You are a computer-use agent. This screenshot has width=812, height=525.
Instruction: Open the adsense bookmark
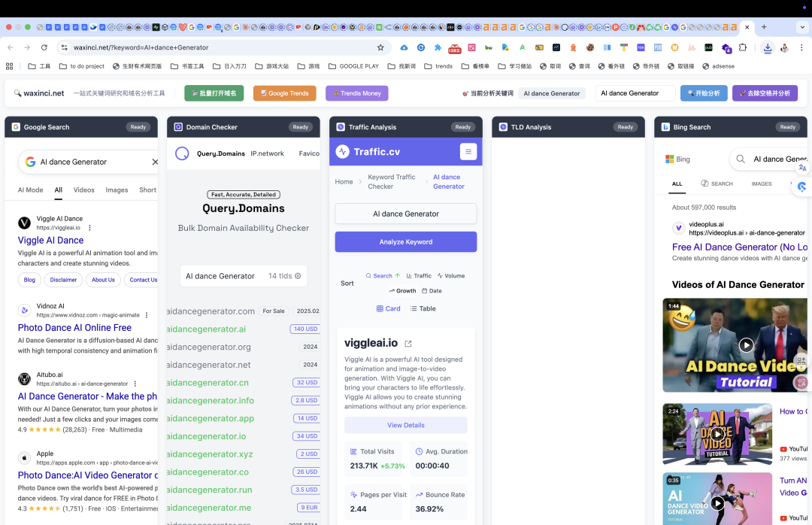718,66
